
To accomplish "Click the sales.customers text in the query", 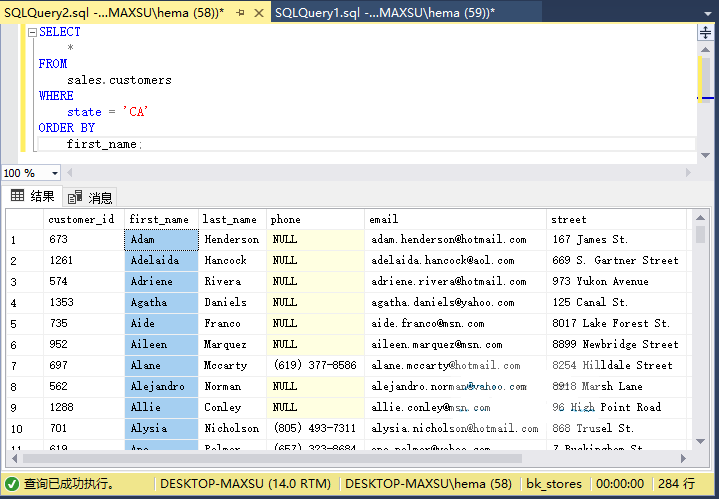I will pos(119,80).
